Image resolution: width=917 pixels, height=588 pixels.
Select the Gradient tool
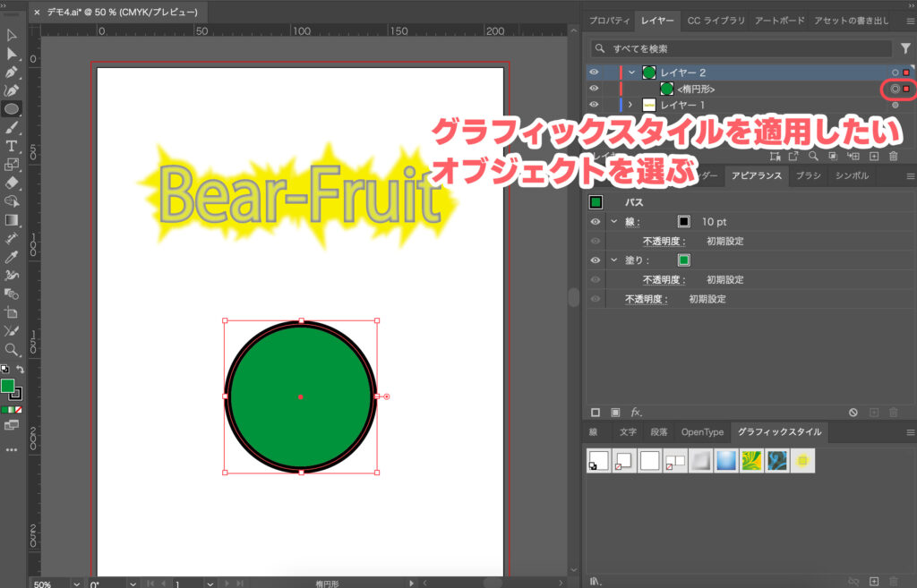point(12,219)
